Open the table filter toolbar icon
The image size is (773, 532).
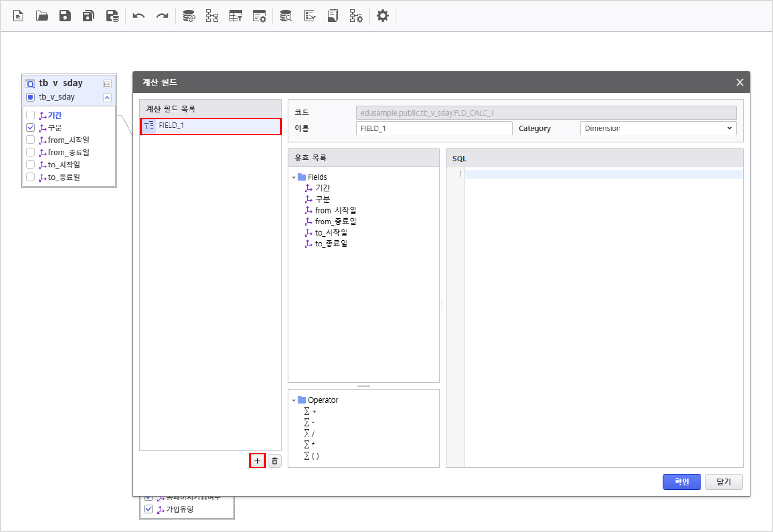click(235, 16)
